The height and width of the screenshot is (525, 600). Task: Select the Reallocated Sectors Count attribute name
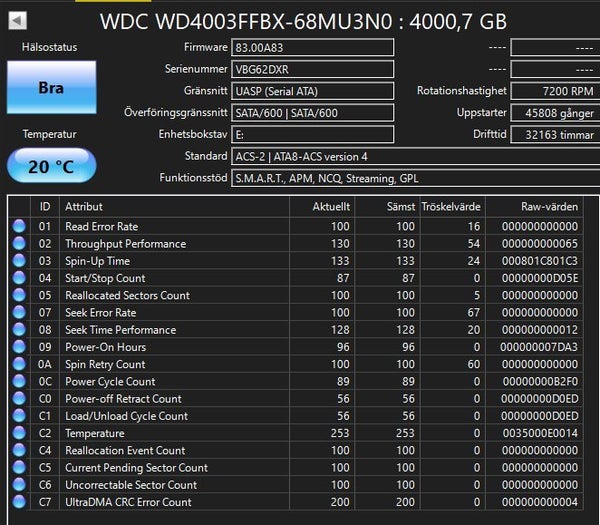click(x=127, y=295)
